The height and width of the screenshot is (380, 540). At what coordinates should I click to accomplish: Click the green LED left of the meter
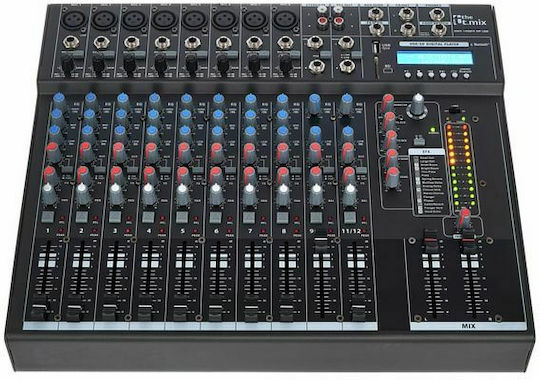(432, 130)
